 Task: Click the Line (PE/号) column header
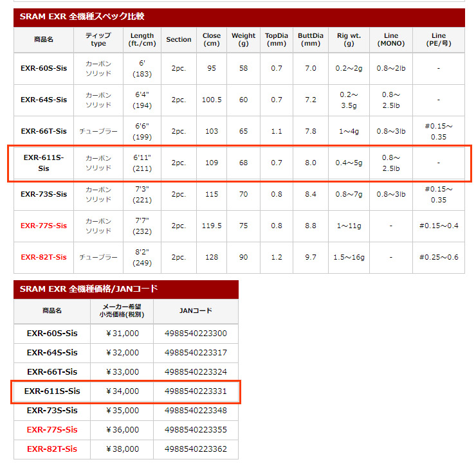[x=439, y=39]
